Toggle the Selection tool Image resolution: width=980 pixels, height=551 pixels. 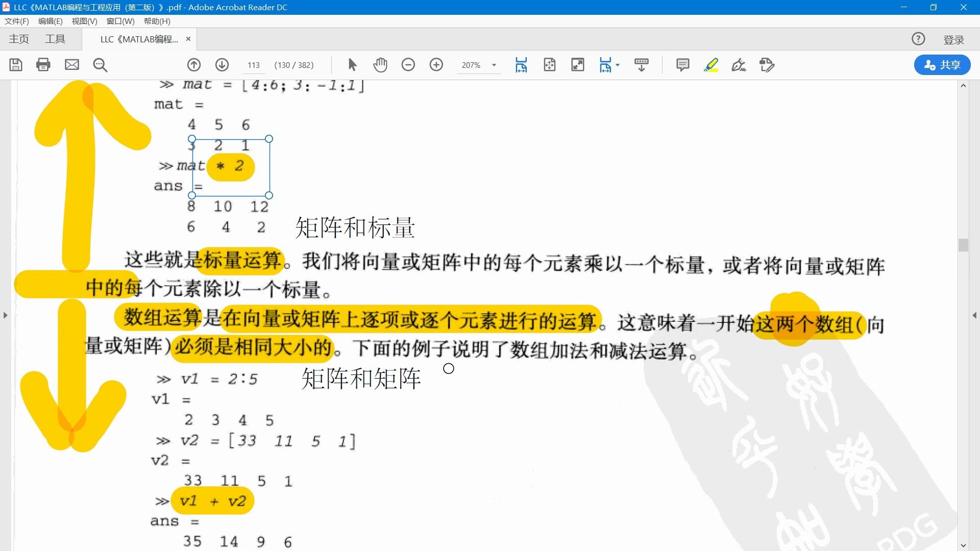click(x=352, y=65)
